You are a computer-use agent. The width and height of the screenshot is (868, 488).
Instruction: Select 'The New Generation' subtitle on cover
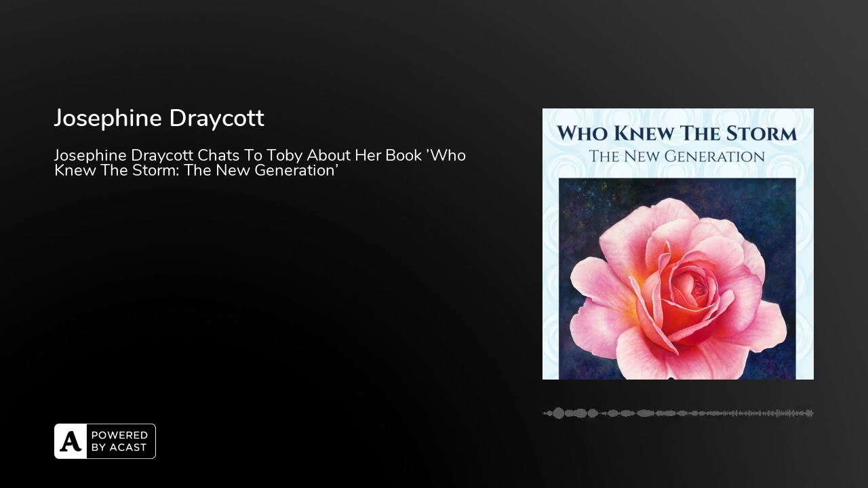[x=677, y=157]
